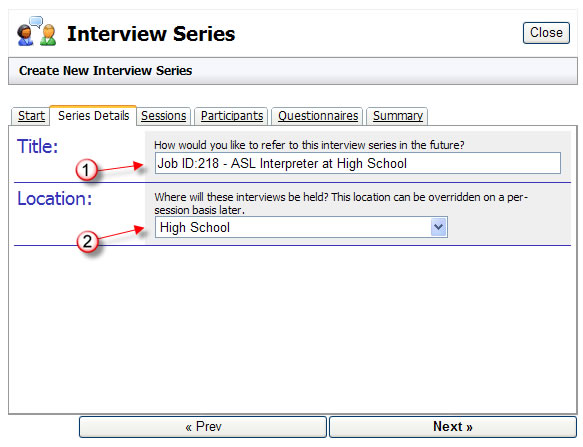Viewport: 583px width, 447px height.
Task: Click the Interview Series people icon
Action: coord(37,32)
